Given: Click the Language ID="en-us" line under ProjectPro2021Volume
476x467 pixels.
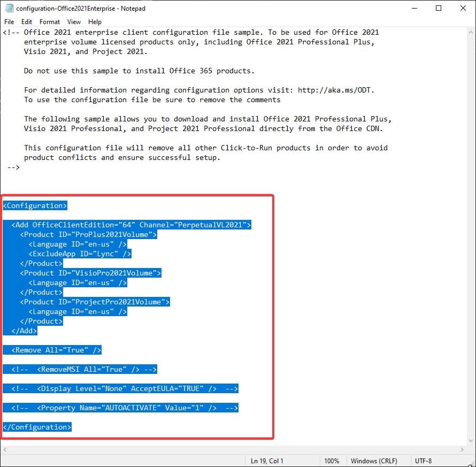Looking at the screenshot, I should pyautogui.click(x=78, y=311).
